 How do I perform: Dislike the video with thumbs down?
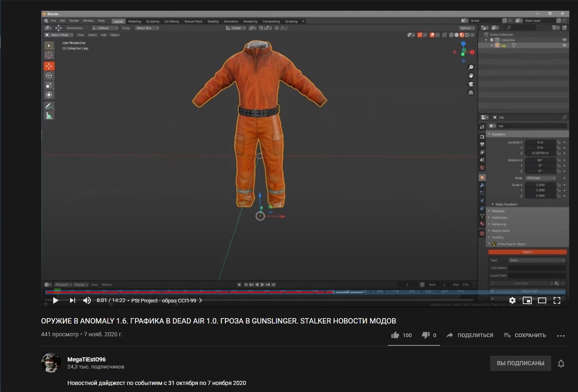(x=425, y=335)
